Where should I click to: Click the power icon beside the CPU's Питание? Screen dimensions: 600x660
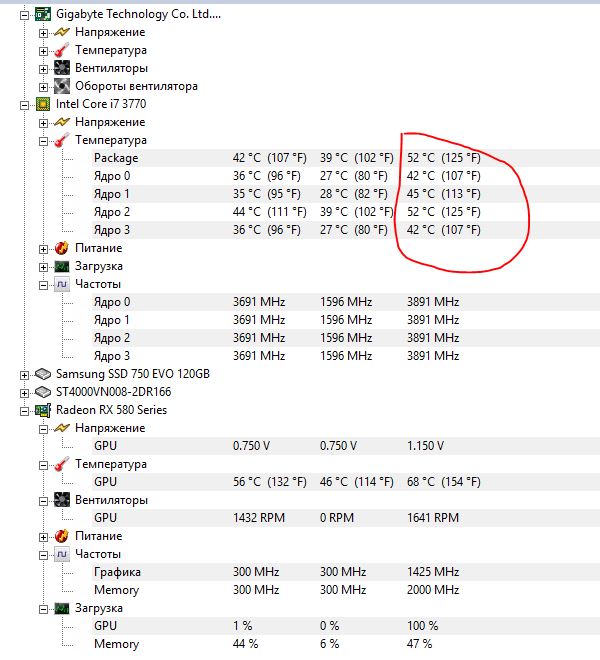(61, 248)
